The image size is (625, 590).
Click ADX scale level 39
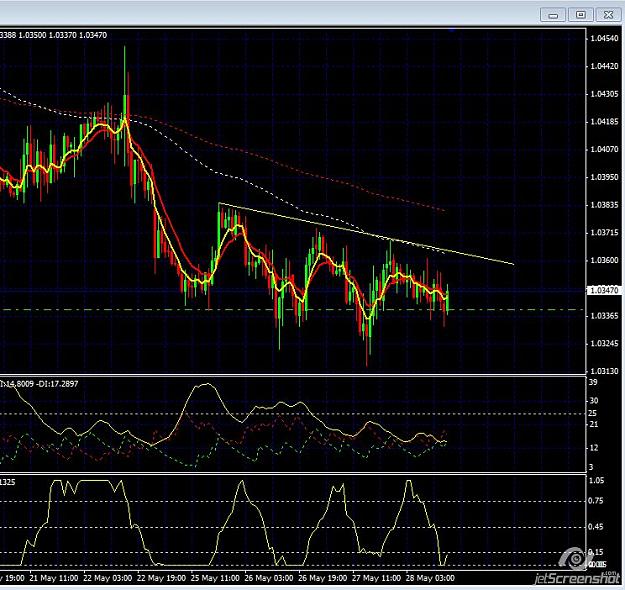(593, 382)
